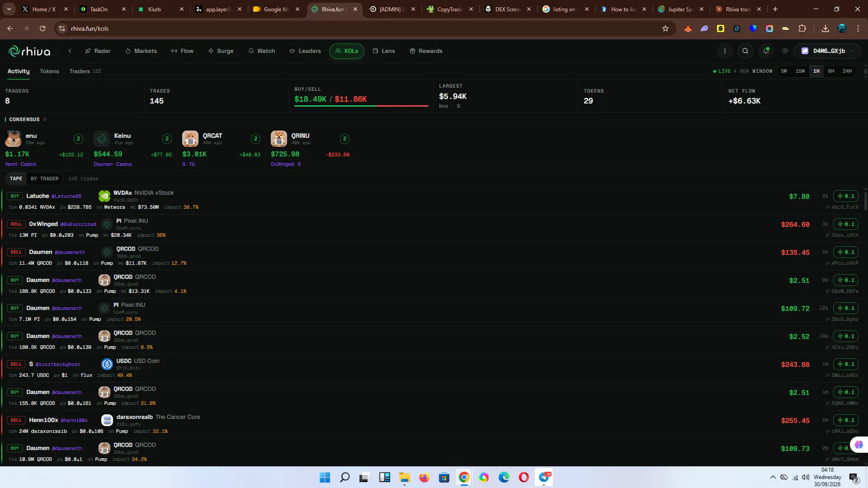Click the daraxonrasib token icon
This screenshot has width=868, height=488.
pos(107,420)
